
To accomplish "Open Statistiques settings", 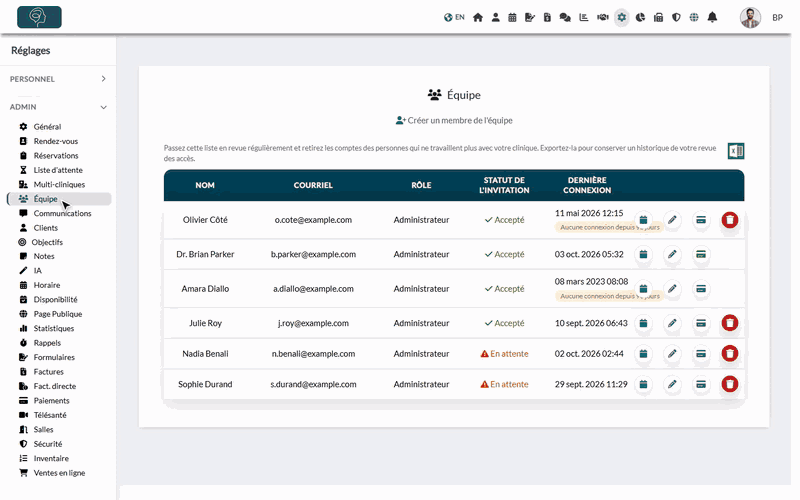I will 54,328.
